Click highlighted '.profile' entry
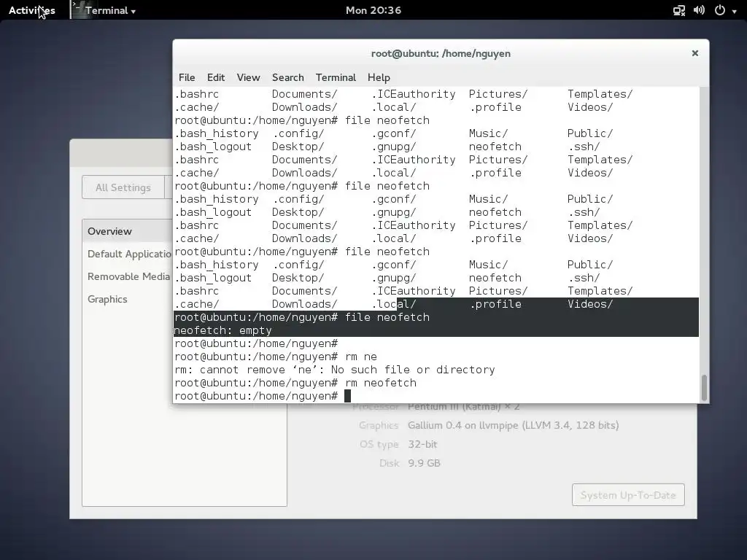The width and height of the screenshot is (747, 560). pos(495,304)
